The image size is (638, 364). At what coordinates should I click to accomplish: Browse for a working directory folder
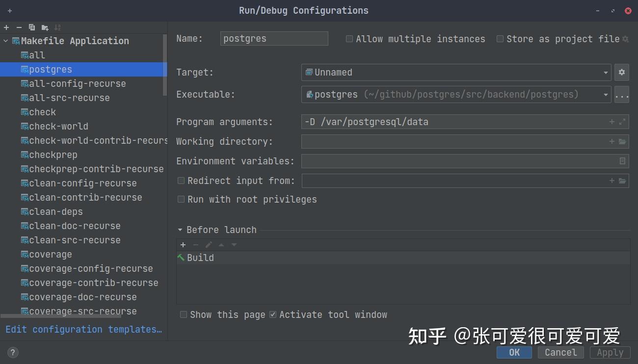tap(622, 141)
